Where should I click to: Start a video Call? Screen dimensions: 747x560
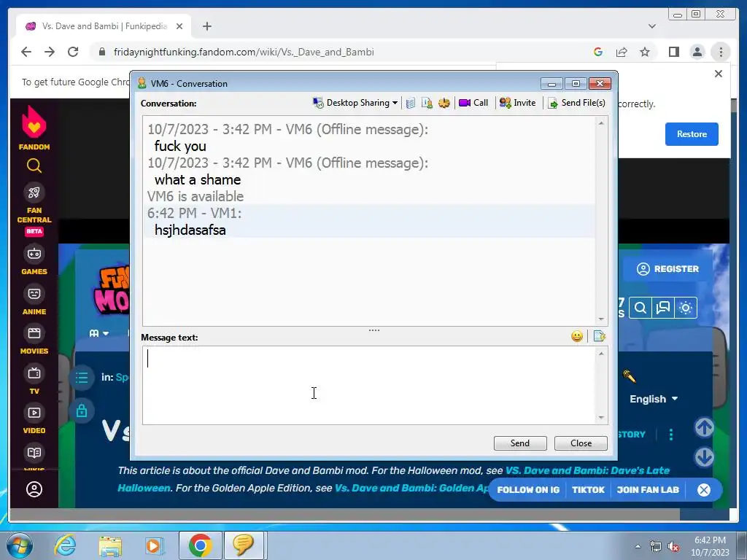point(473,103)
